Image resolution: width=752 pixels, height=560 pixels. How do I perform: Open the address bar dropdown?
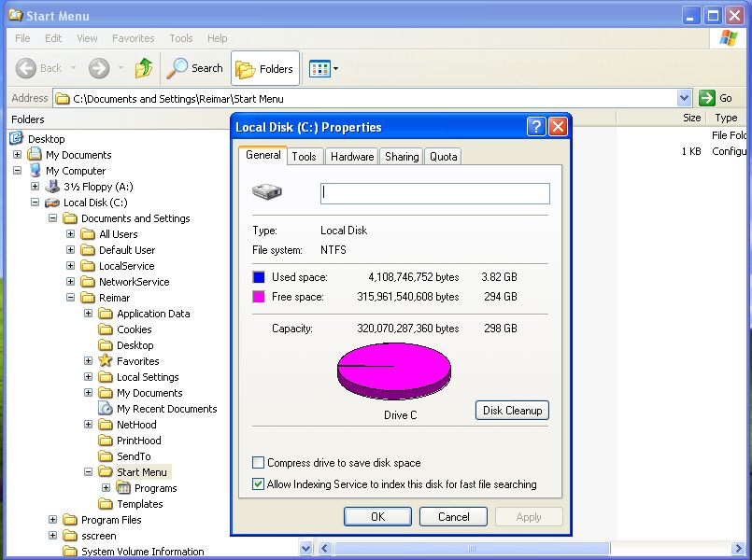pyautogui.click(x=684, y=98)
